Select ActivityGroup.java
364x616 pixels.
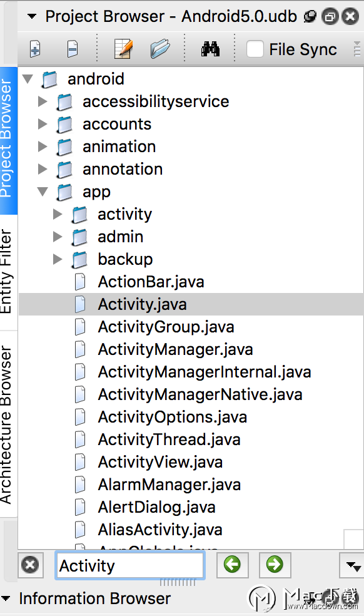166,327
